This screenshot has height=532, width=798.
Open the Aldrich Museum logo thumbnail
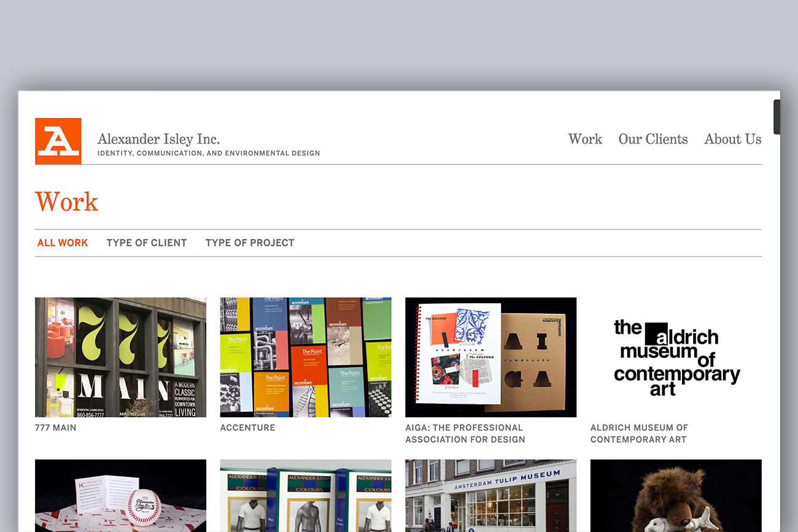coord(676,357)
